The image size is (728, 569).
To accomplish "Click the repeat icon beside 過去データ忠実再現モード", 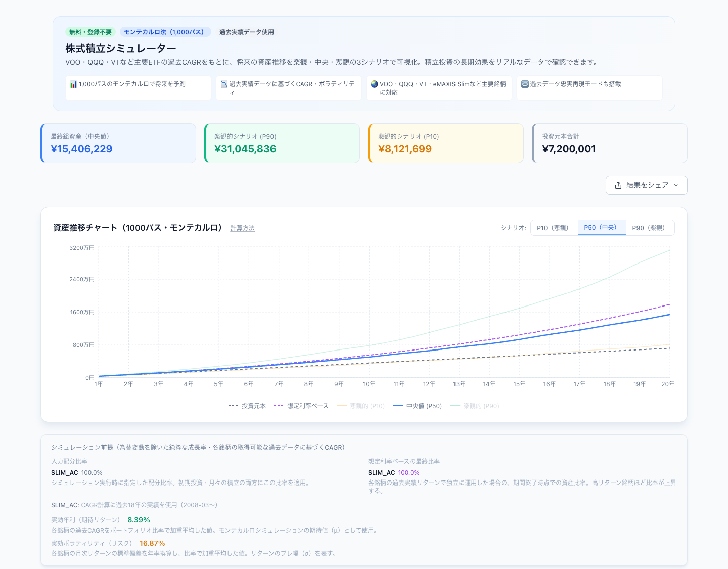I will click(x=525, y=84).
